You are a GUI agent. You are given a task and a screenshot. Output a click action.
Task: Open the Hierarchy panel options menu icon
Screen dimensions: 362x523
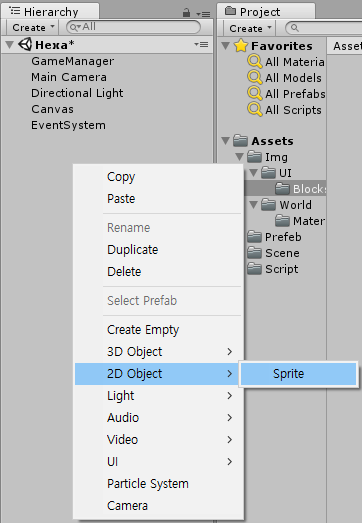coord(203,14)
